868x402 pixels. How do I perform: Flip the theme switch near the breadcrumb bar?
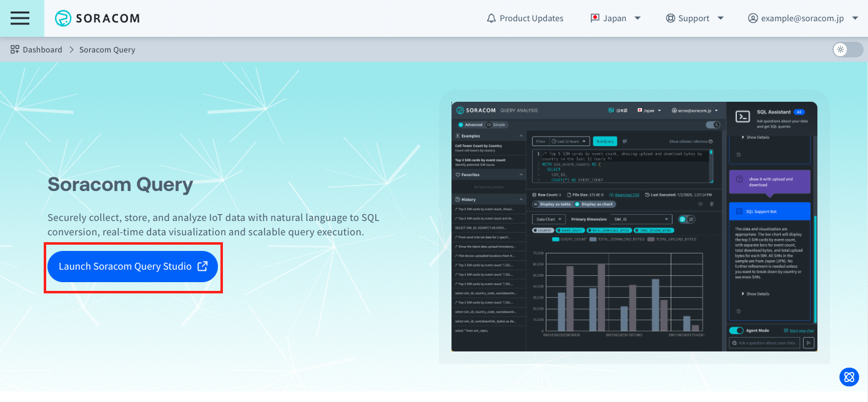point(847,49)
